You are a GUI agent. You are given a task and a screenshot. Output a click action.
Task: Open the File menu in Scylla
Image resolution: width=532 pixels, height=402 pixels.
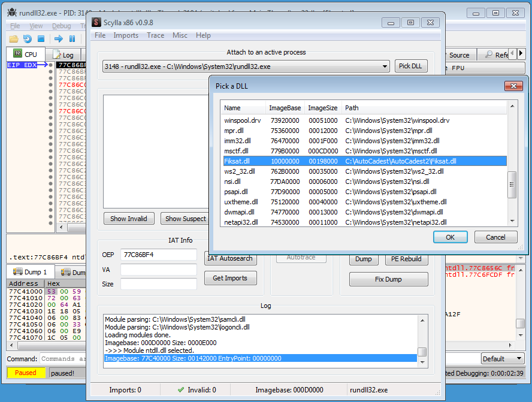99,35
